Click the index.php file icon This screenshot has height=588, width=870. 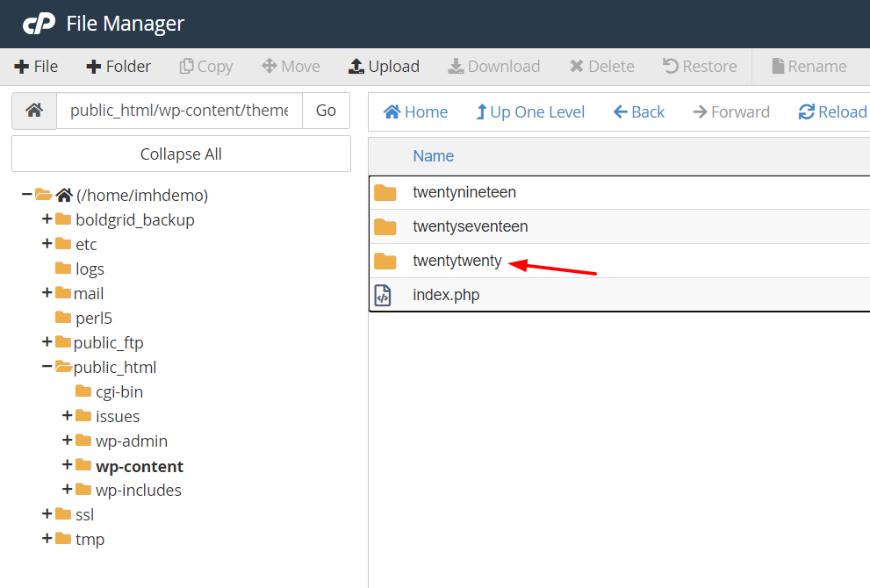point(383,295)
